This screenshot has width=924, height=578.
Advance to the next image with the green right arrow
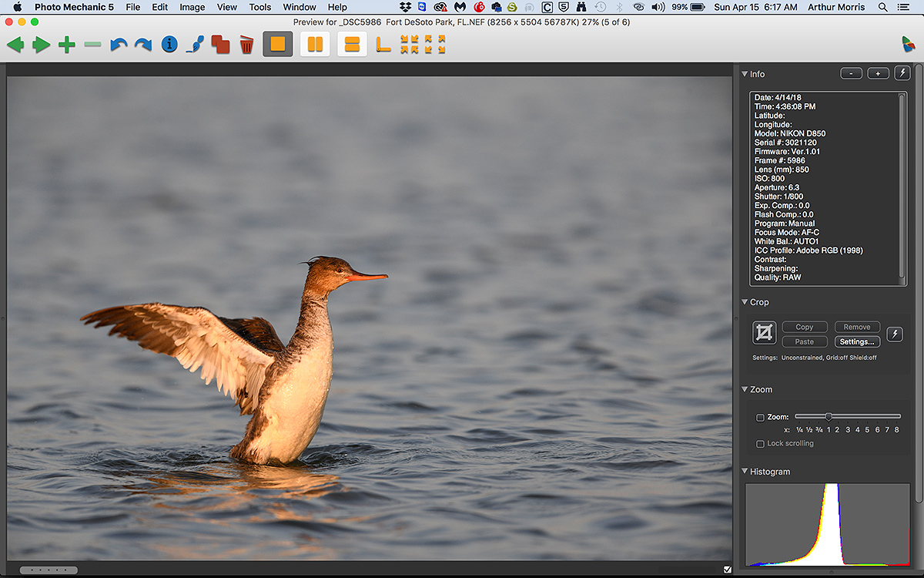[42, 45]
